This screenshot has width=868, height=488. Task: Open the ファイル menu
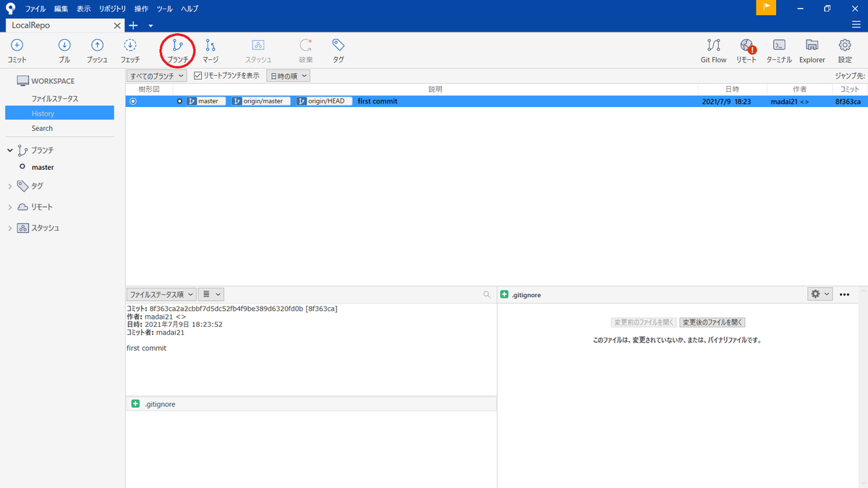35,9
